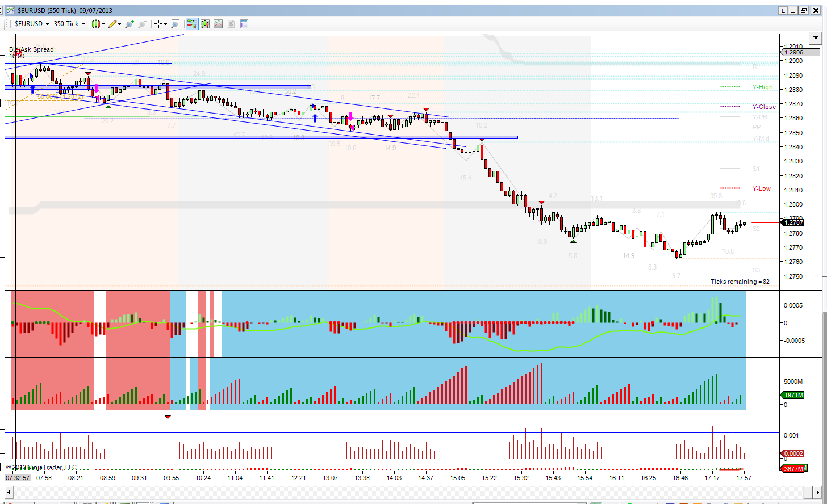Close the $EURUSD chart window

(x=815, y=10)
